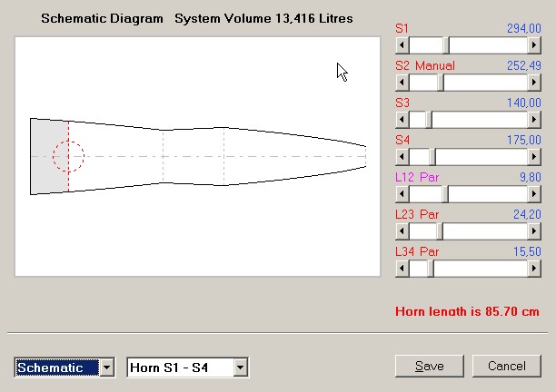Click the S4 value 175,00
The height and width of the screenshot is (392, 556).
(x=524, y=140)
